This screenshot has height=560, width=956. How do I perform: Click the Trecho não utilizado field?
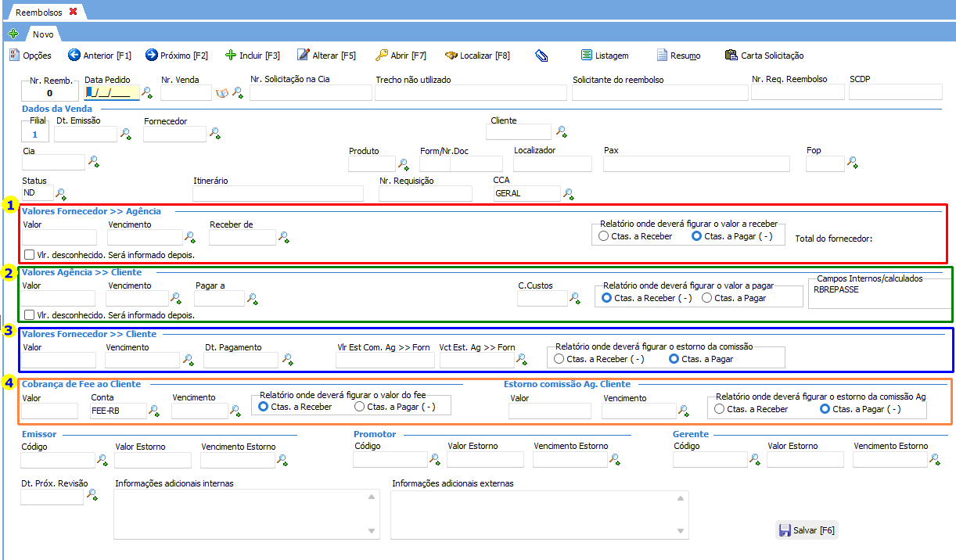point(471,93)
